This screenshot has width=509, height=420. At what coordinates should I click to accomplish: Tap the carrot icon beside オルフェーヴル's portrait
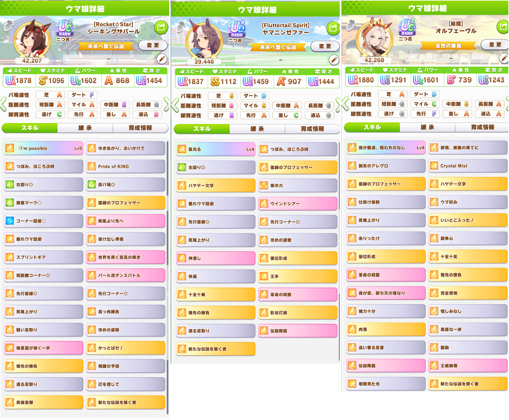[x=351, y=25]
